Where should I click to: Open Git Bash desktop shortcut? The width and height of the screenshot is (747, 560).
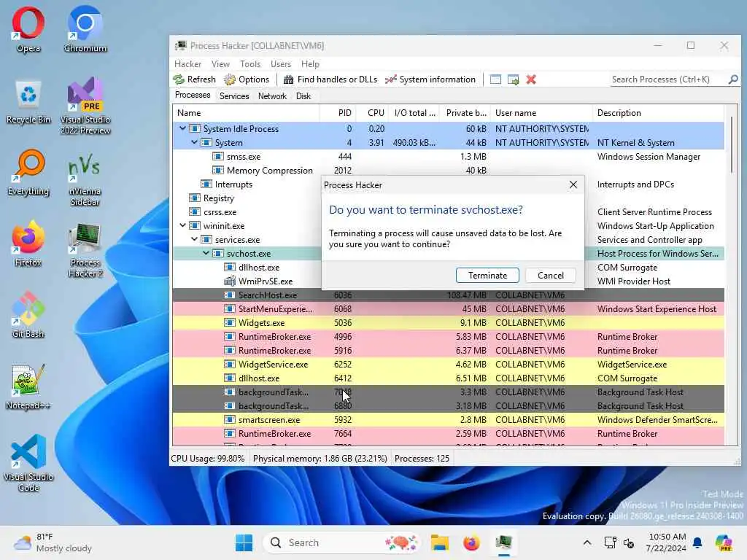pyautogui.click(x=28, y=315)
